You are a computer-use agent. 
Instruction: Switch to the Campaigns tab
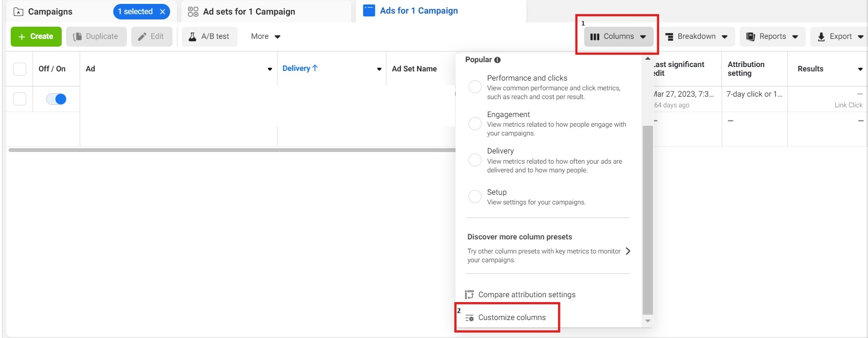coord(50,12)
